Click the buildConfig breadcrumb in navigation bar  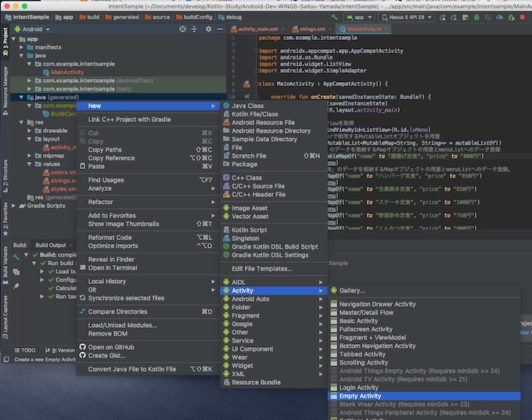point(194,17)
